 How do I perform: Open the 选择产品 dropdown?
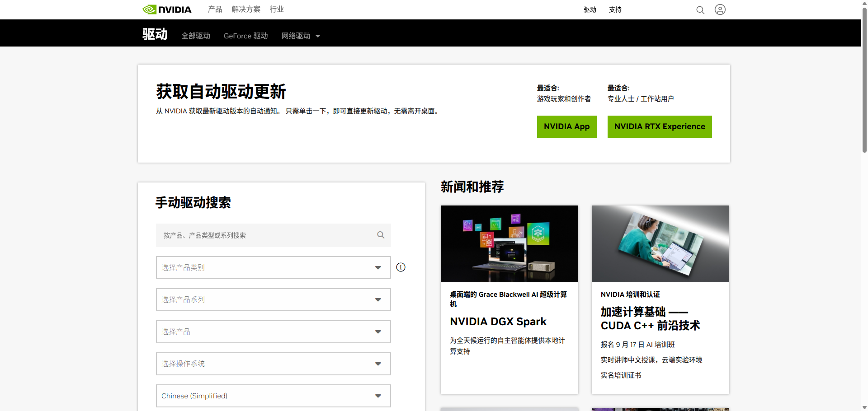point(274,332)
